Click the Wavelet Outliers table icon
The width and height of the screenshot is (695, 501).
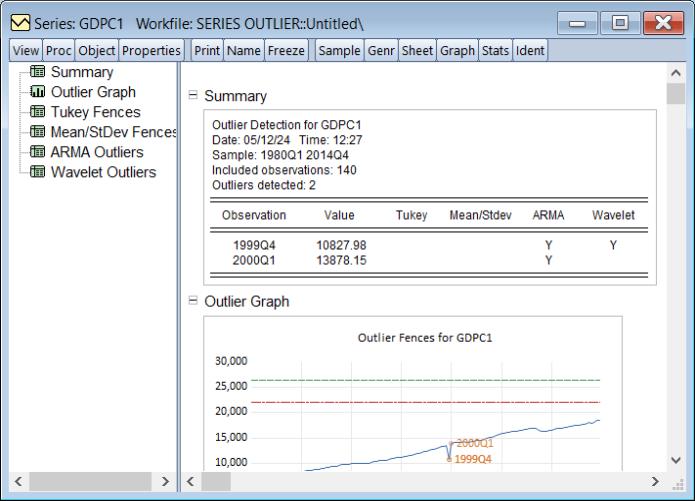(x=38, y=172)
